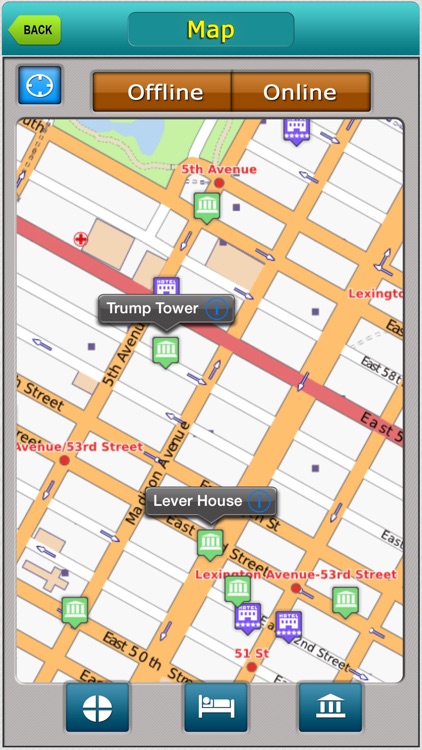Select left hotel pin near 51 St
The image size is (422, 750).
point(248,618)
